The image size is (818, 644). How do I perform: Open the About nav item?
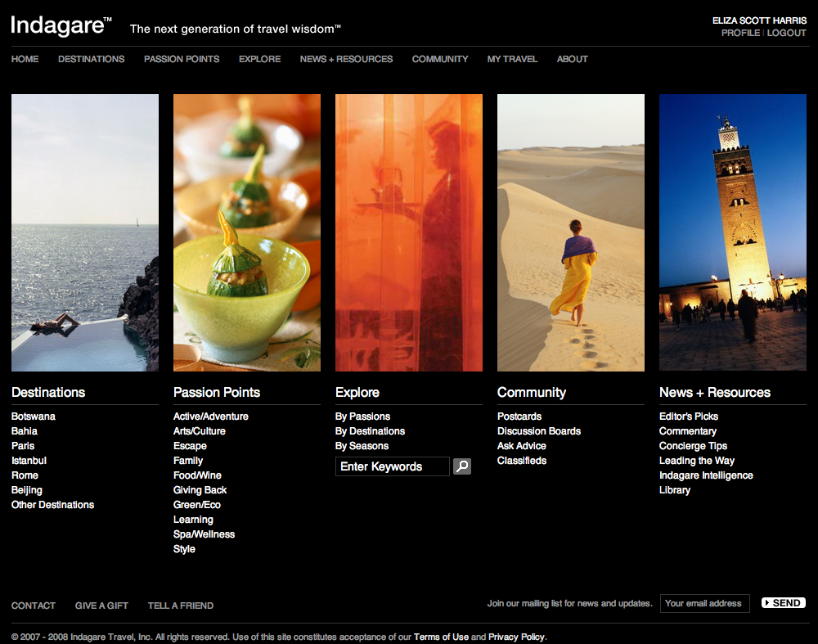pyautogui.click(x=573, y=59)
